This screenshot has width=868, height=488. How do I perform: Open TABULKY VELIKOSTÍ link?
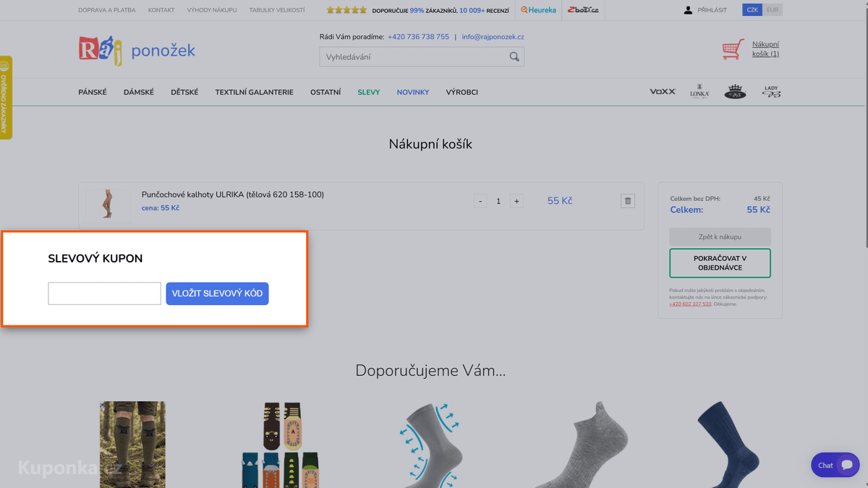point(277,10)
